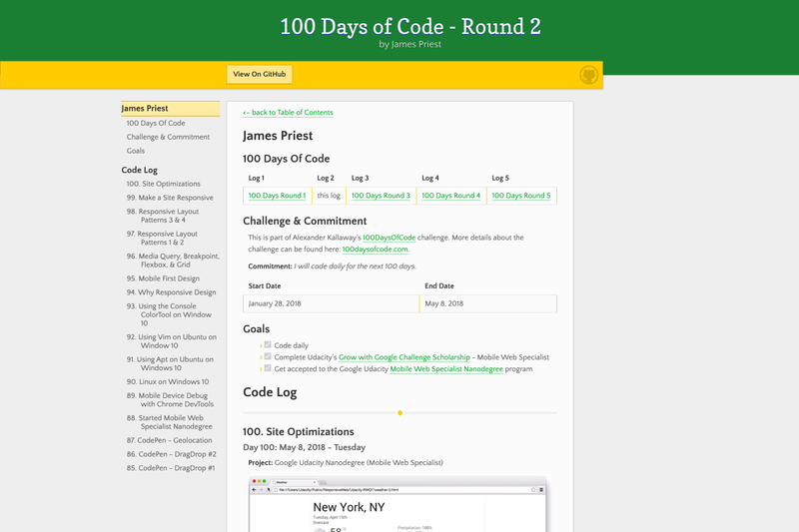Click the GitHub octocat icon

[588, 75]
